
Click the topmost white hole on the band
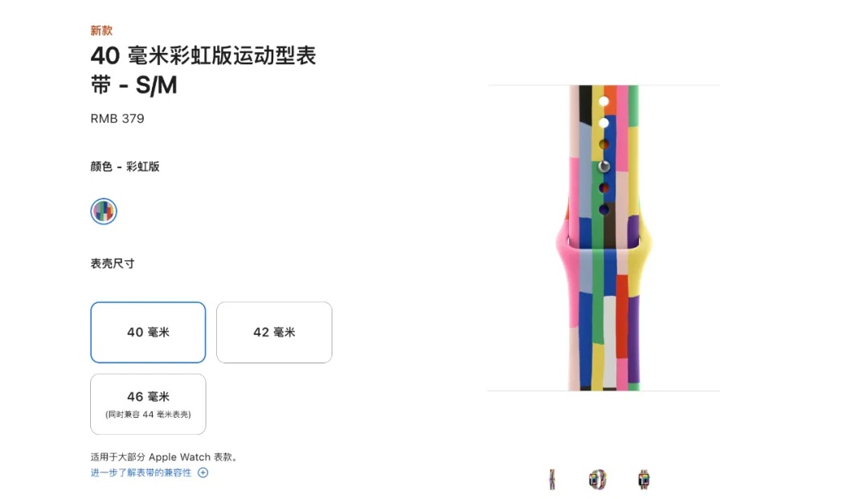point(604,101)
